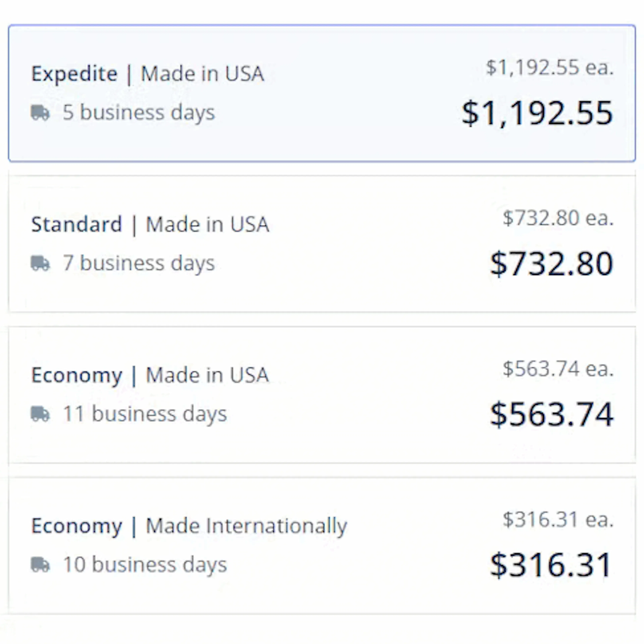Pick the Economy Made in USA option
This screenshot has height=644, width=644.
(322, 395)
